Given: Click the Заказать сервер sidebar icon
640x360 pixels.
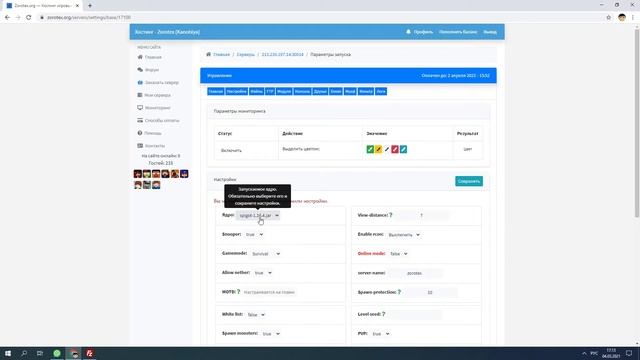Looking at the screenshot, I should [140, 82].
